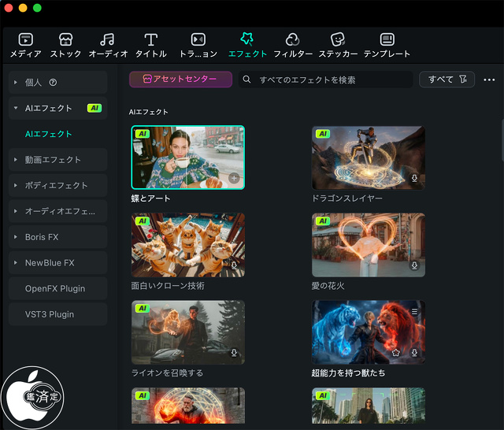The height and width of the screenshot is (430, 504).
Task: Open the メディア media tab
Action: (x=26, y=46)
